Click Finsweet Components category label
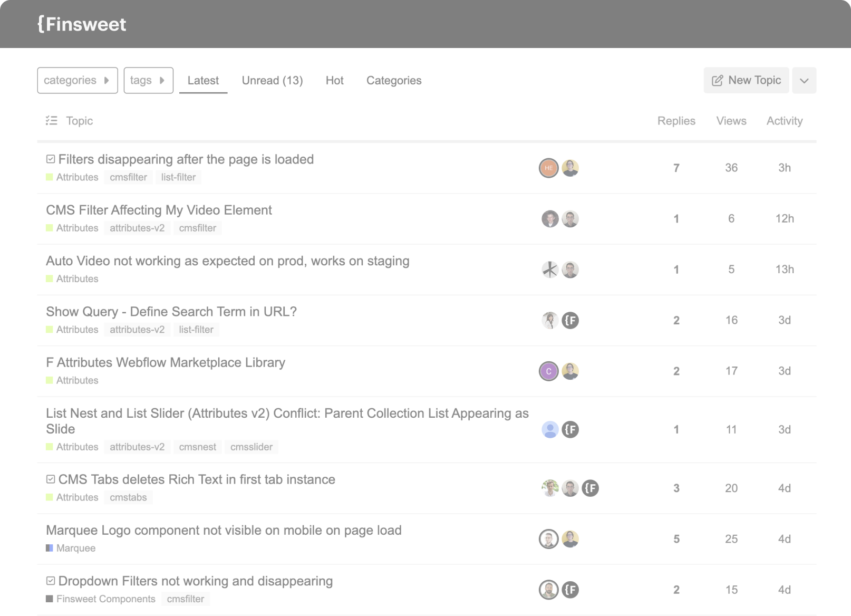 (x=101, y=599)
